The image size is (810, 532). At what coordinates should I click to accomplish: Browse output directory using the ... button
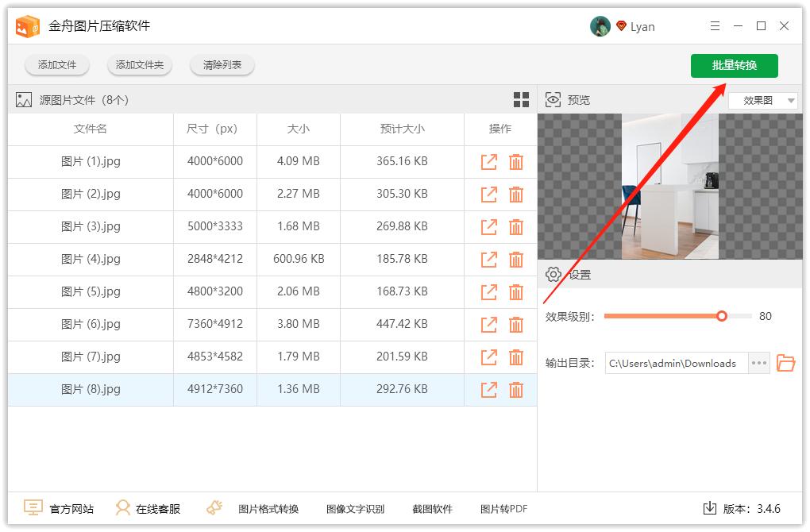[x=758, y=363]
